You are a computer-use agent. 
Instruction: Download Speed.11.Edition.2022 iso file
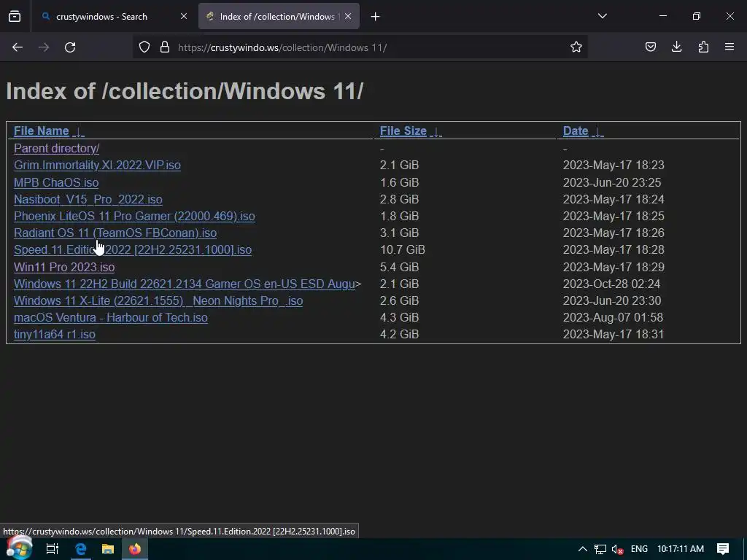(x=133, y=249)
